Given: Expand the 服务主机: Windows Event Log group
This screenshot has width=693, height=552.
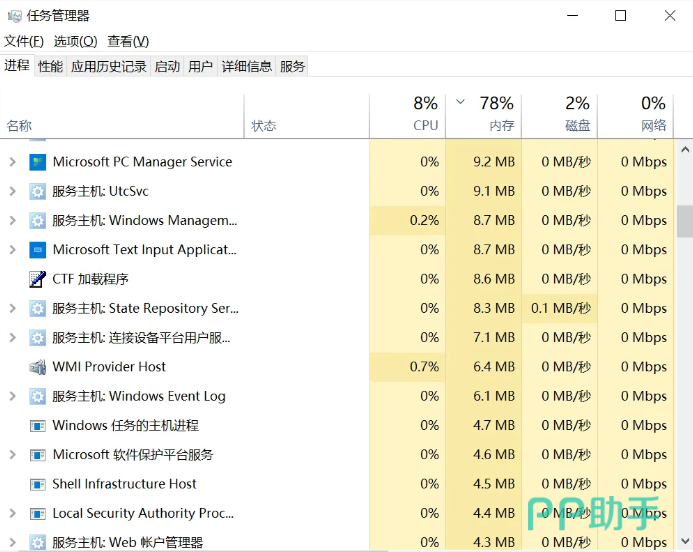Looking at the screenshot, I should point(13,396).
